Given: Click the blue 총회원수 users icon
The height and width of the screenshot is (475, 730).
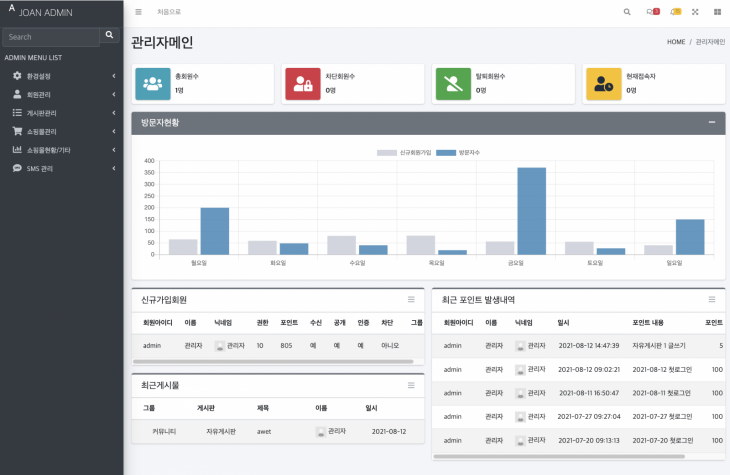Looking at the screenshot, I should (x=153, y=84).
